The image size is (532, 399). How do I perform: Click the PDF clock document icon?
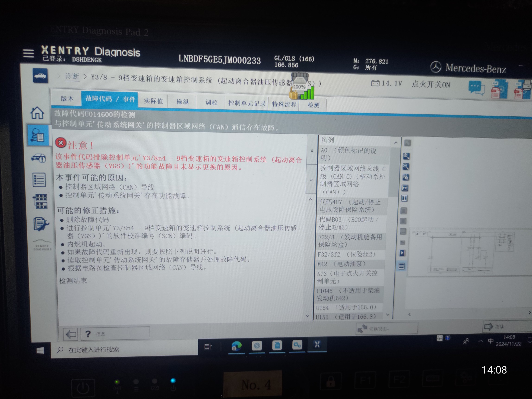click(499, 90)
